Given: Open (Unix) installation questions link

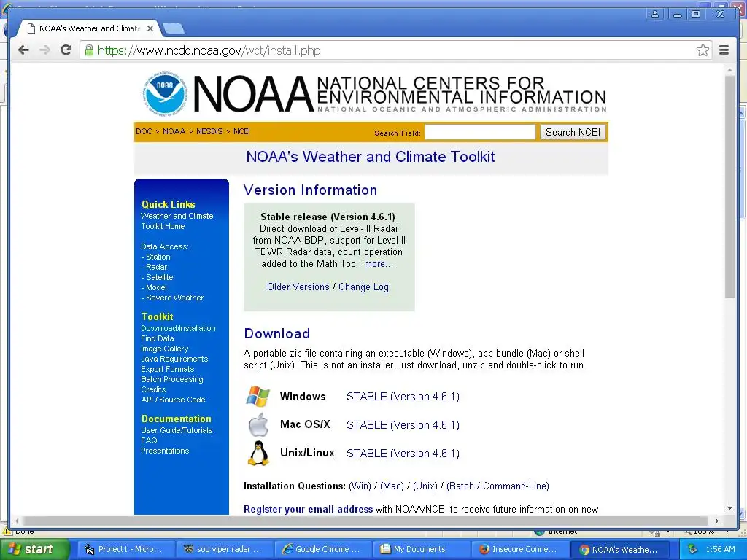Looking at the screenshot, I should click(425, 486).
